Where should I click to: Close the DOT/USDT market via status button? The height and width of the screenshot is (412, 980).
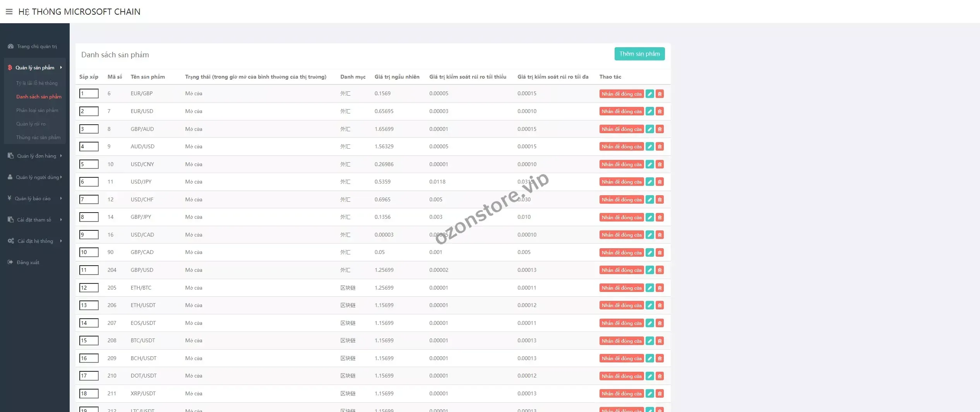621,376
